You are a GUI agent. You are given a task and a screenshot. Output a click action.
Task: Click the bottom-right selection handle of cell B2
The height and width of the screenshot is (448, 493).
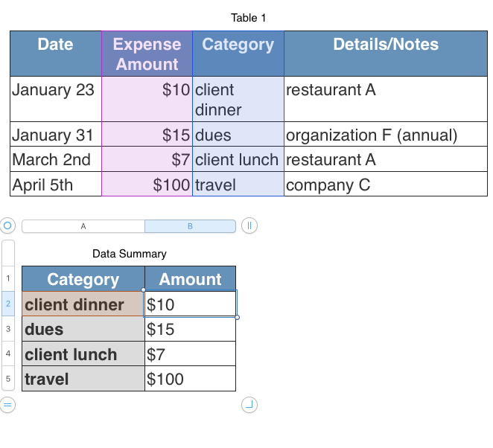(237, 317)
